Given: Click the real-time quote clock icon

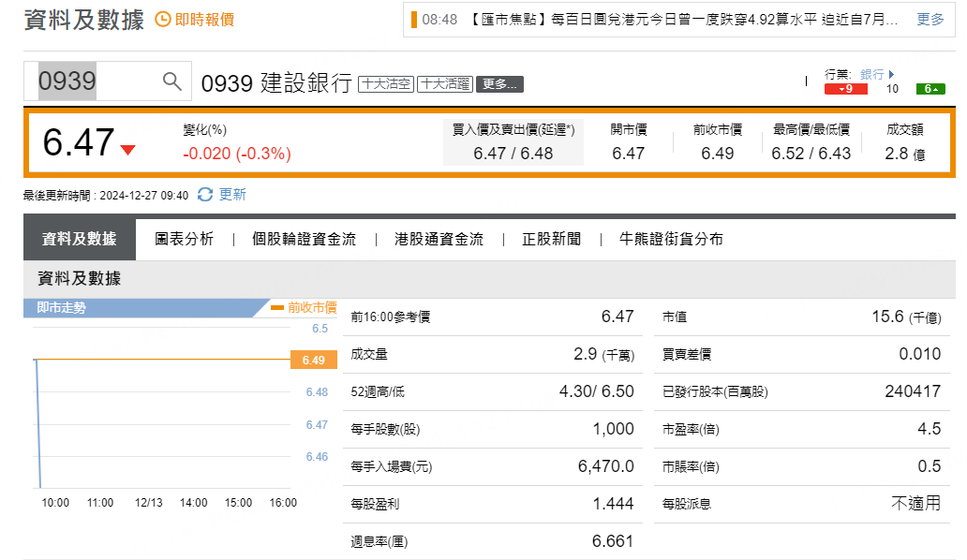Looking at the screenshot, I should [162, 20].
